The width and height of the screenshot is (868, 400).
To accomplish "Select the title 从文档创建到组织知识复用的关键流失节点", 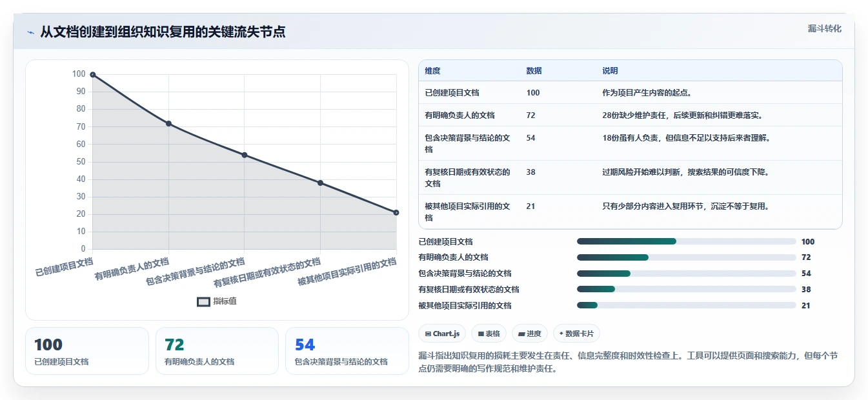I will coord(163,32).
